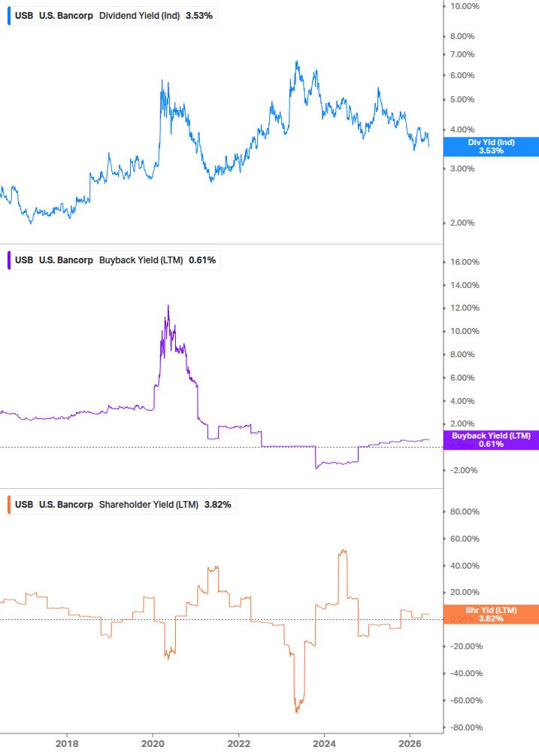Screen dimensions: 539x756
Task: Click the USB ticker in the Buyback Yield legend
Action: [24, 260]
